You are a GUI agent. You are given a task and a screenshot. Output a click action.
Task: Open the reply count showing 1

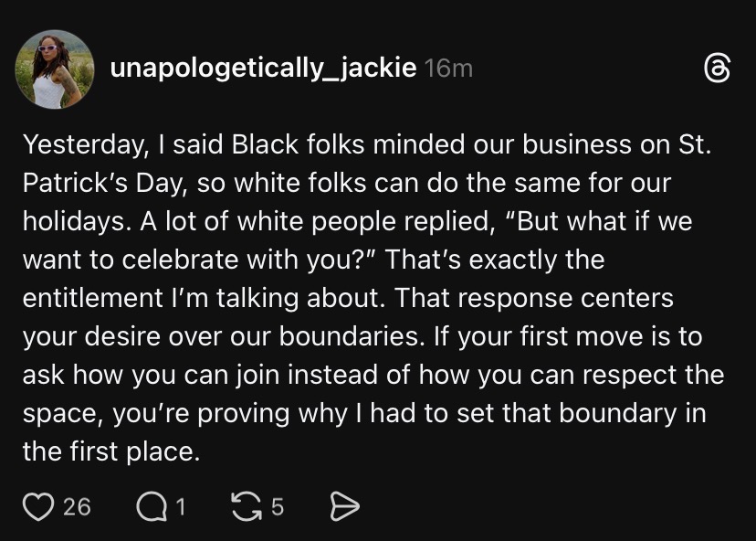180,507
